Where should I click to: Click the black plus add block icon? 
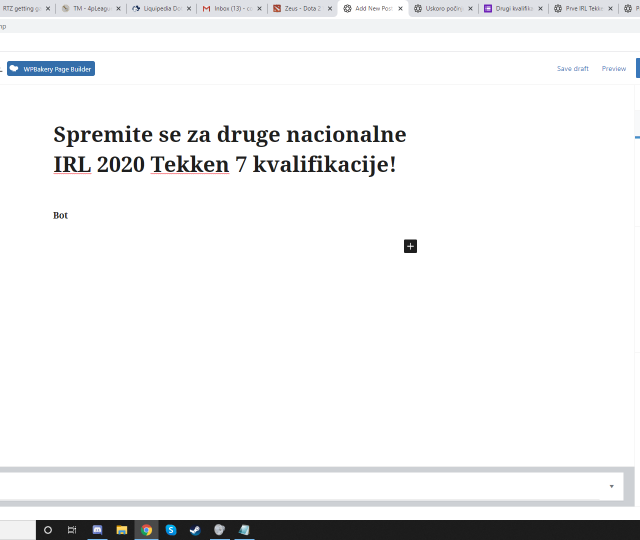[410, 246]
